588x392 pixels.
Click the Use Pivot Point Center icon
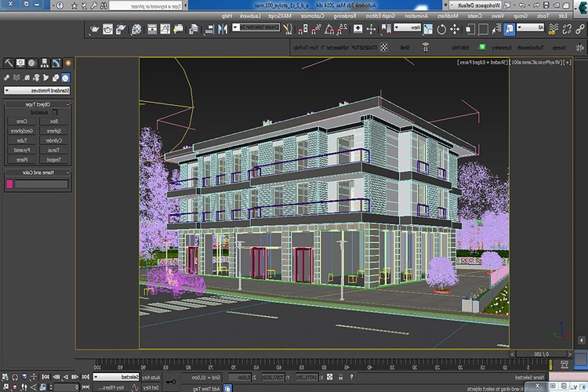tap(386, 29)
